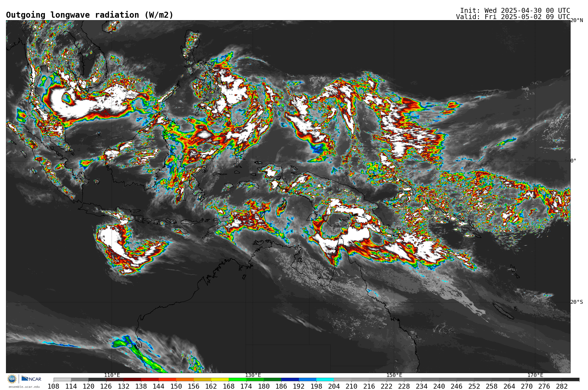Click the colorbar value 162
This screenshot has width=588, height=390.
[x=211, y=386]
